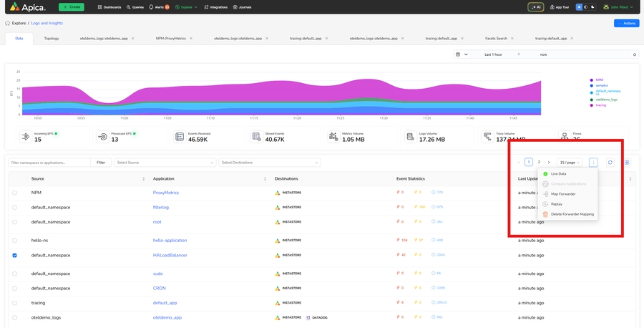The height and width of the screenshot is (328, 644).
Task: Click the Apica logo
Action: [28, 7]
